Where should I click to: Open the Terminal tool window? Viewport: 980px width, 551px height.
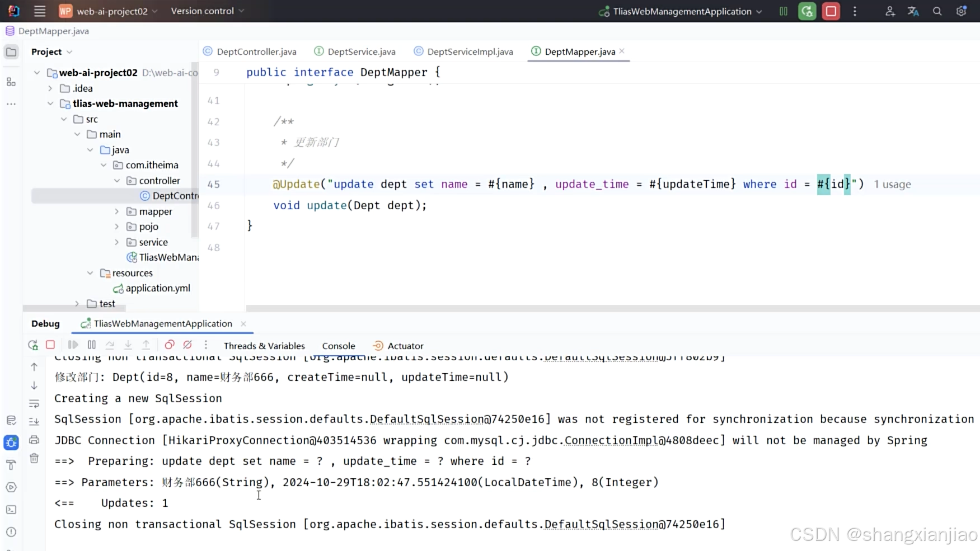[11, 510]
